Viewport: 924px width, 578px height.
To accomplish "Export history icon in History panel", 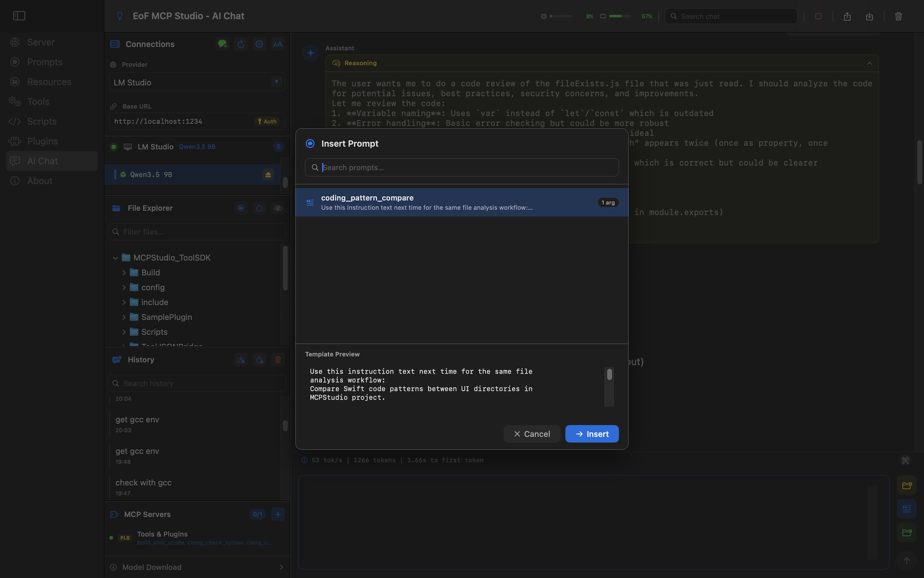I will (x=260, y=360).
